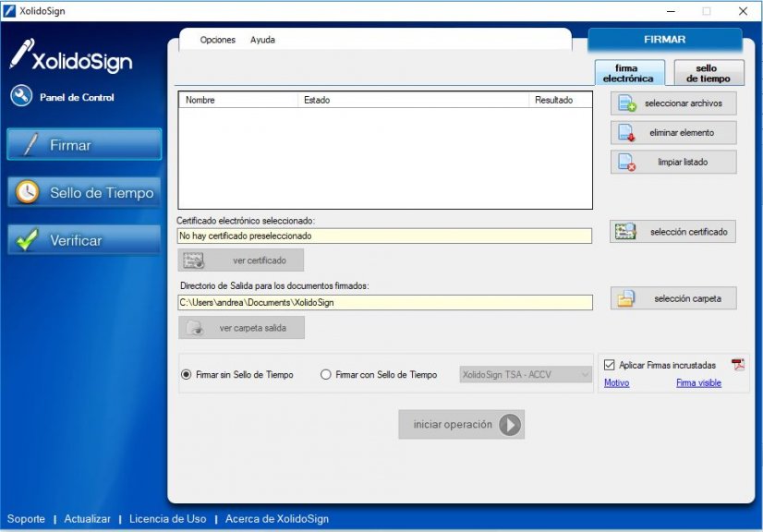The height and width of the screenshot is (532, 763).
Task: Toggle Aplicar Firmas incrustadas checkbox
Action: pos(610,365)
